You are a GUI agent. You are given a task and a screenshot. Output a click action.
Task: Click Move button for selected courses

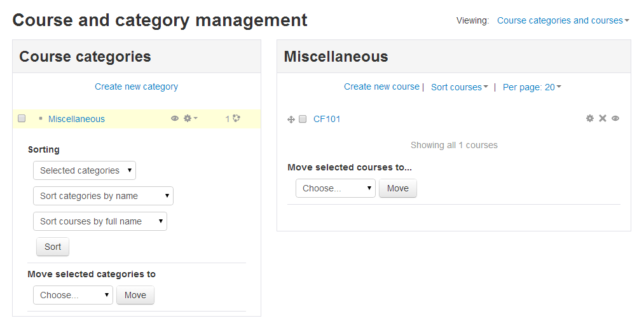pyautogui.click(x=398, y=188)
